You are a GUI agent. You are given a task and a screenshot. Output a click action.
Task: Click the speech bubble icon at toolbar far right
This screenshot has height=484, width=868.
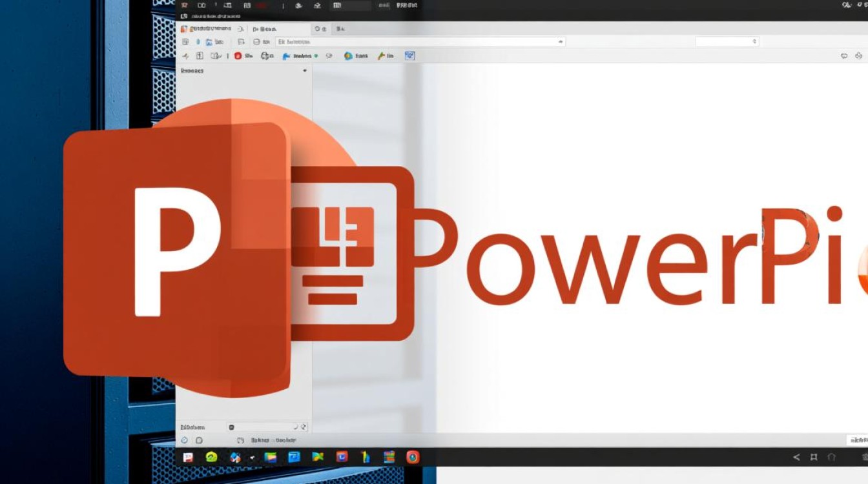(x=844, y=56)
